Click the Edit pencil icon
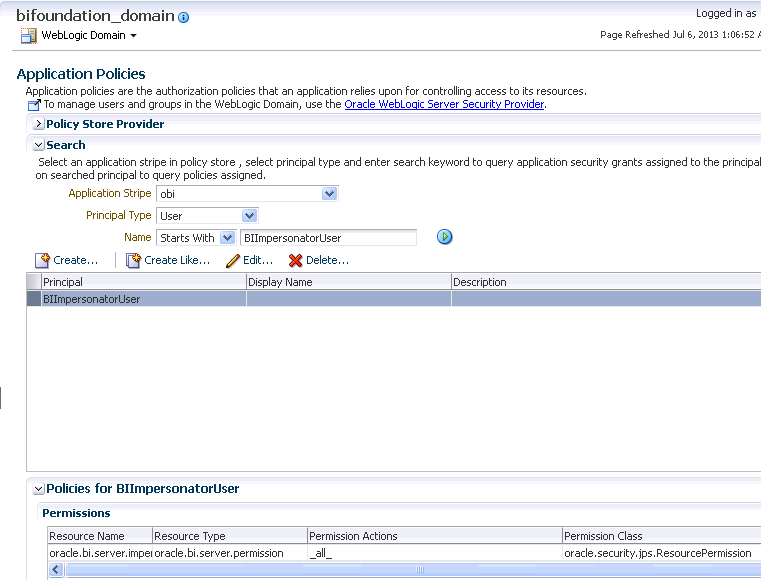Viewport: 761px width, 580px height. tap(233, 261)
